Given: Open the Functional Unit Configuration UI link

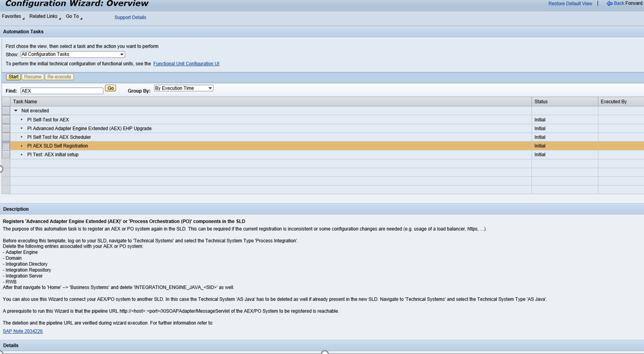Looking at the screenshot, I should click(x=186, y=64).
